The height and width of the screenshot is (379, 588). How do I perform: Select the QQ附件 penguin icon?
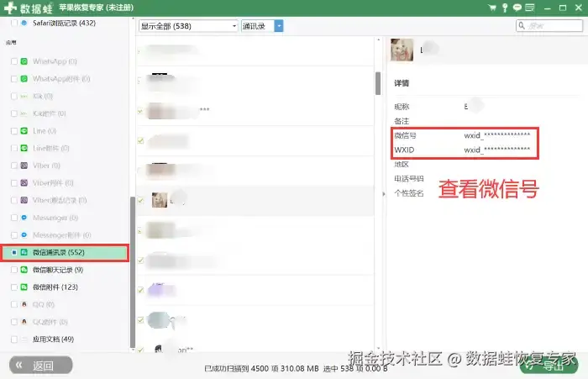tap(24, 322)
